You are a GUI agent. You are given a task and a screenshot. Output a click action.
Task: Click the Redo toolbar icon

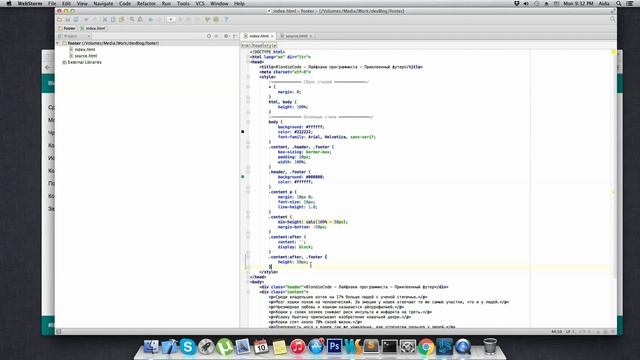coord(95,19)
